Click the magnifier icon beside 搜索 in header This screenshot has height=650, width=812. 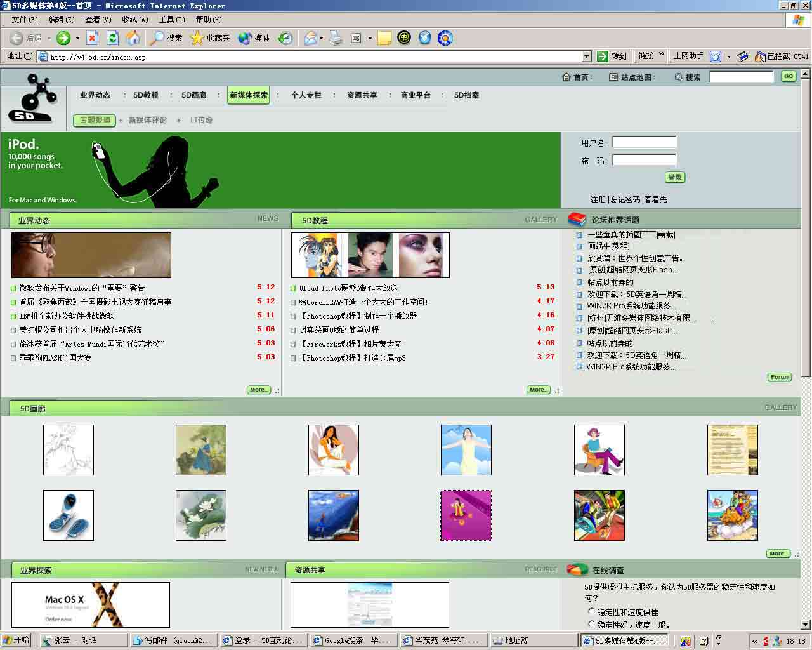679,77
